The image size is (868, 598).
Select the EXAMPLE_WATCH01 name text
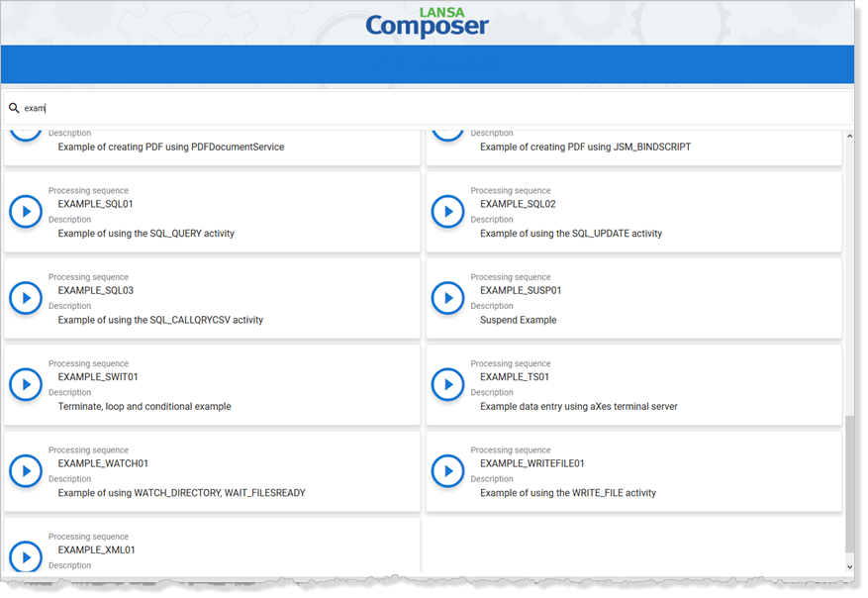pos(103,463)
